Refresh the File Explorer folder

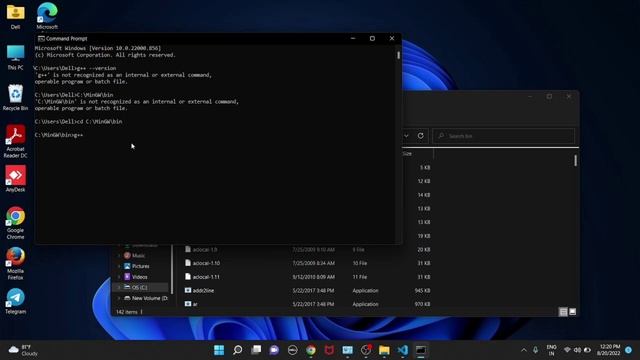click(x=420, y=136)
